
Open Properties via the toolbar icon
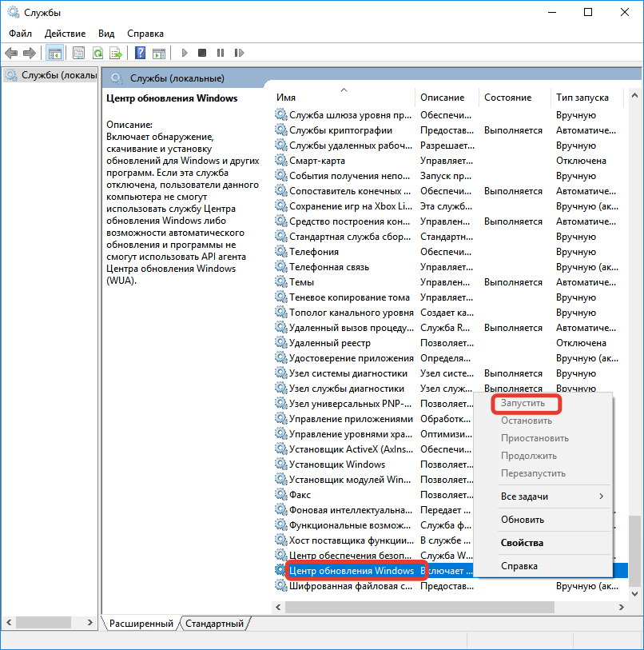(x=78, y=53)
